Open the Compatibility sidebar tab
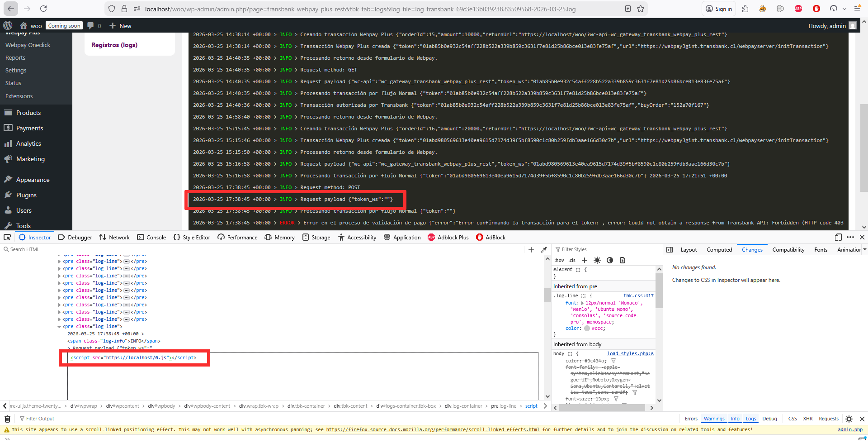Image resolution: width=868 pixels, height=443 pixels. 788,250
